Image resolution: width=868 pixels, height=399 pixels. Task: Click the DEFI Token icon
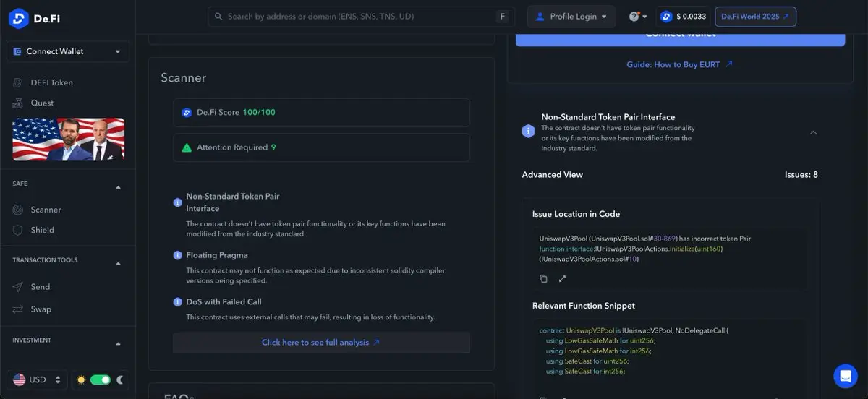point(18,82)
